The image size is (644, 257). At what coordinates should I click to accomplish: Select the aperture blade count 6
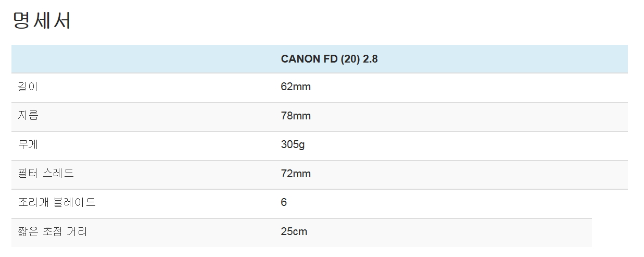click(284, 202)
